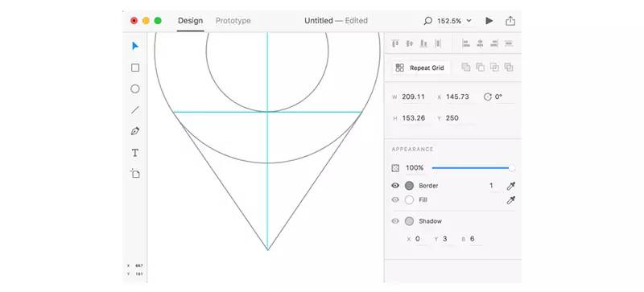Click the opacity slider handle
This screenshot has width=644, height=292.
(512, 168)
